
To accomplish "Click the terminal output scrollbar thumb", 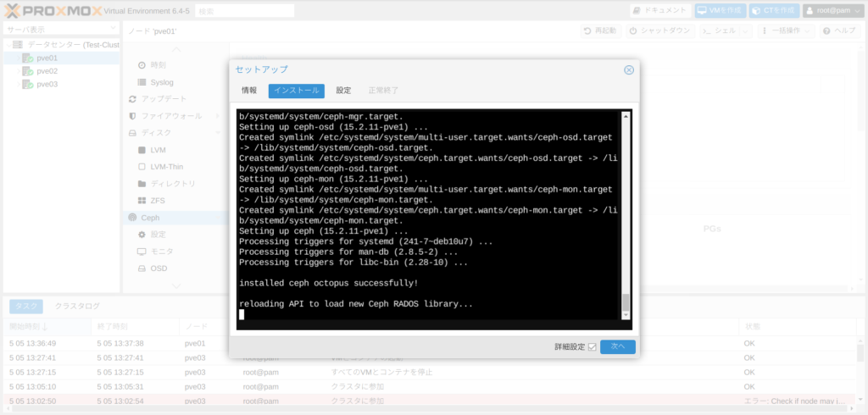I will coord(626,302).
